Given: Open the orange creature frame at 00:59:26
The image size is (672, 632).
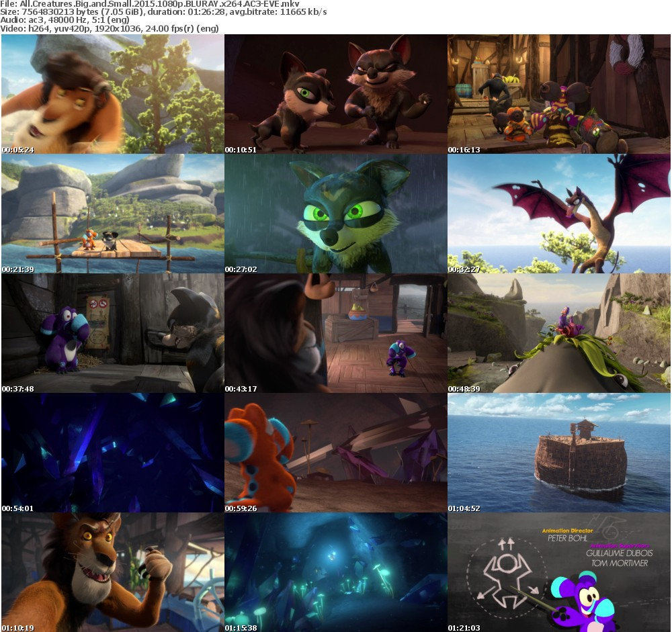Looking at the screenshot, I should point(335,453).
